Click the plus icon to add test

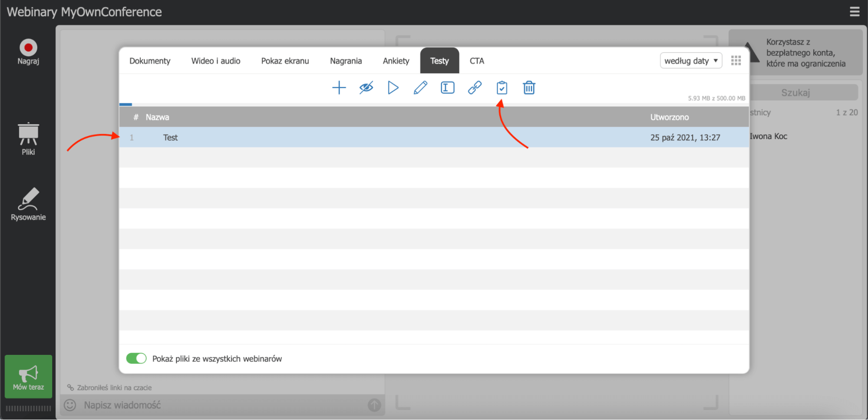(339, 88)
